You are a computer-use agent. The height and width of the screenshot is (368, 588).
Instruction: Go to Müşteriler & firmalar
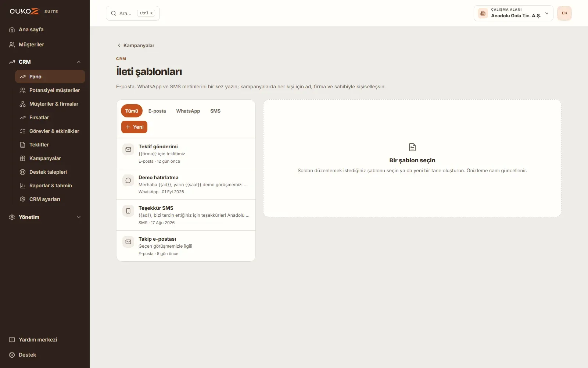click(50, 104)
